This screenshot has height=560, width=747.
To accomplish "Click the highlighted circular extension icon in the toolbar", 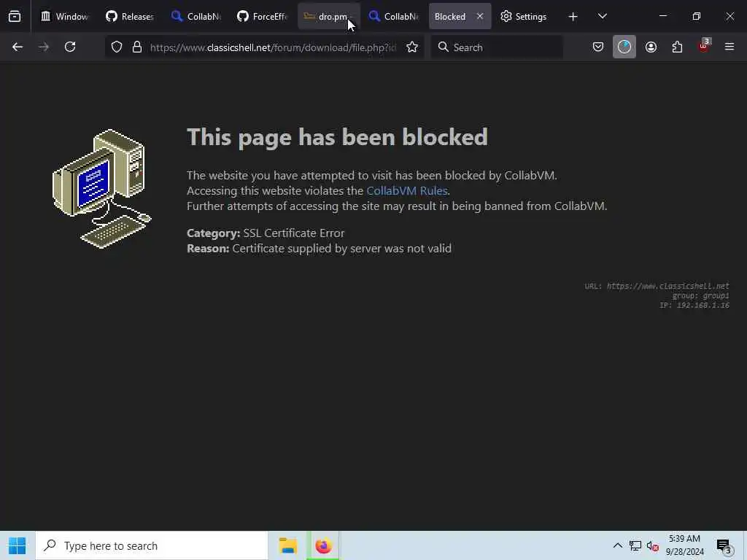I will (x=624, y=47).
